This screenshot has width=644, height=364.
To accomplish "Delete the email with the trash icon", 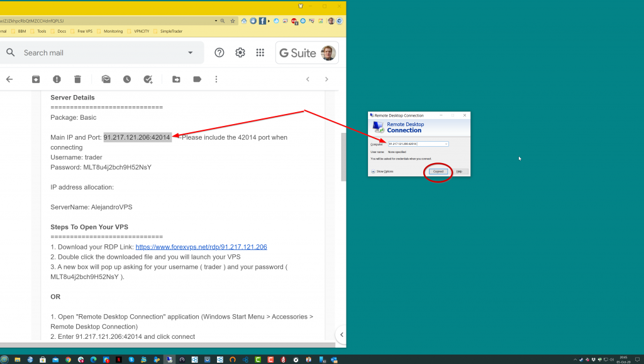I will tap(77, 79).
